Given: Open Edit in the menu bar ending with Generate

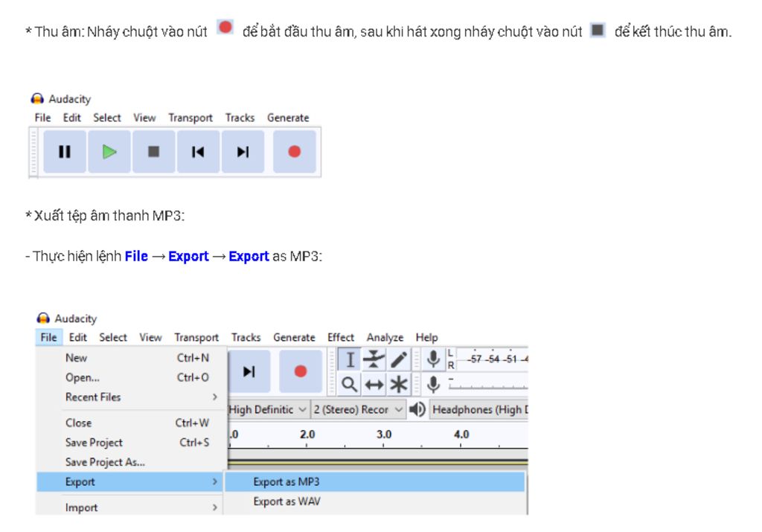Looking at the screenshot, I should pos(72,118).
